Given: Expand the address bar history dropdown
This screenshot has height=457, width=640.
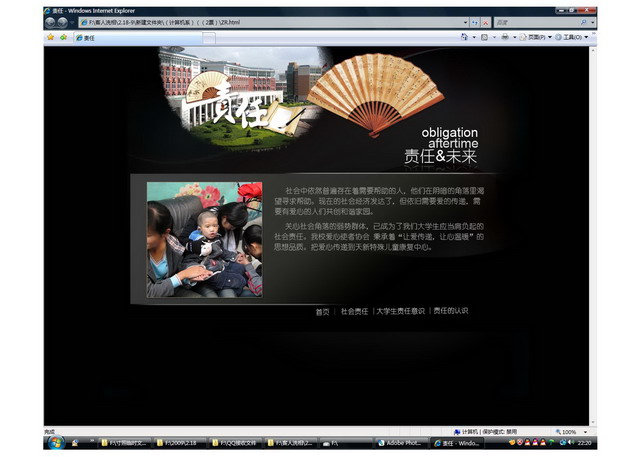Looking at the screenshot, I should pyautogui.click(x=464, y=22).
